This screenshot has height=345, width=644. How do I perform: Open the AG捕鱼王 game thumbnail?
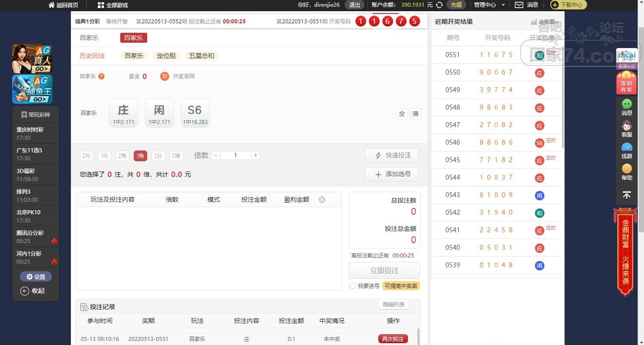point(32,89)
